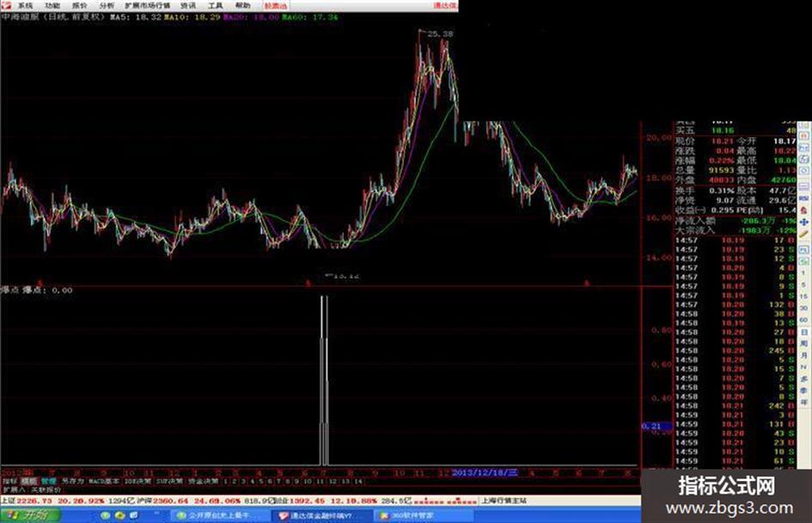Image resolution: width=812 pixels, height=523 pixels.
Task: Open the 扩展市场行情 menu
Action: tap(147, 6)
